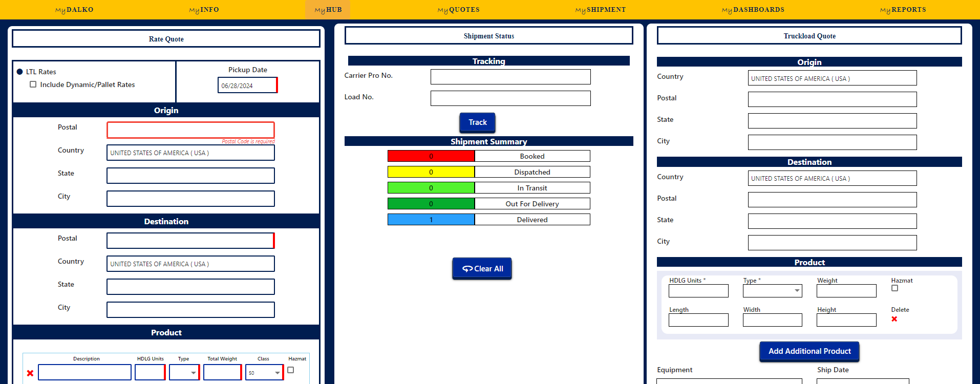Click the red Delete X in Truckload product
This screenshot has width=980, height=384.
click(894, 319)
